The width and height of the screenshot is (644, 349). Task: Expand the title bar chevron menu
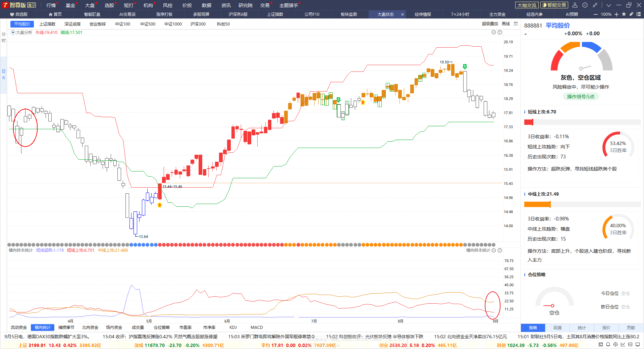[609, 5]
